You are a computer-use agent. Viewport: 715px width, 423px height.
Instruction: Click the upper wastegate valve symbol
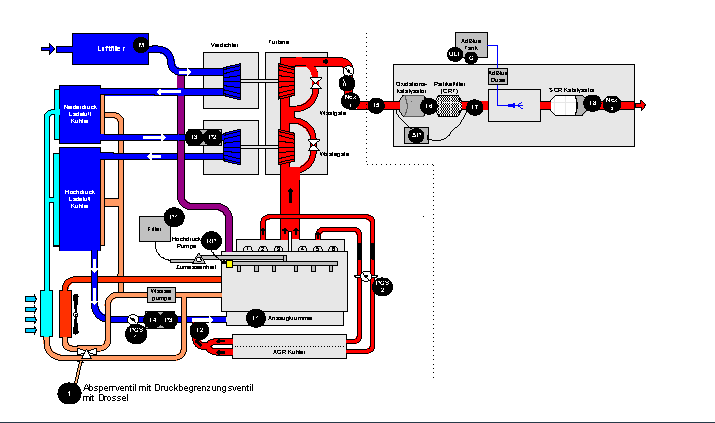[316, 83]
